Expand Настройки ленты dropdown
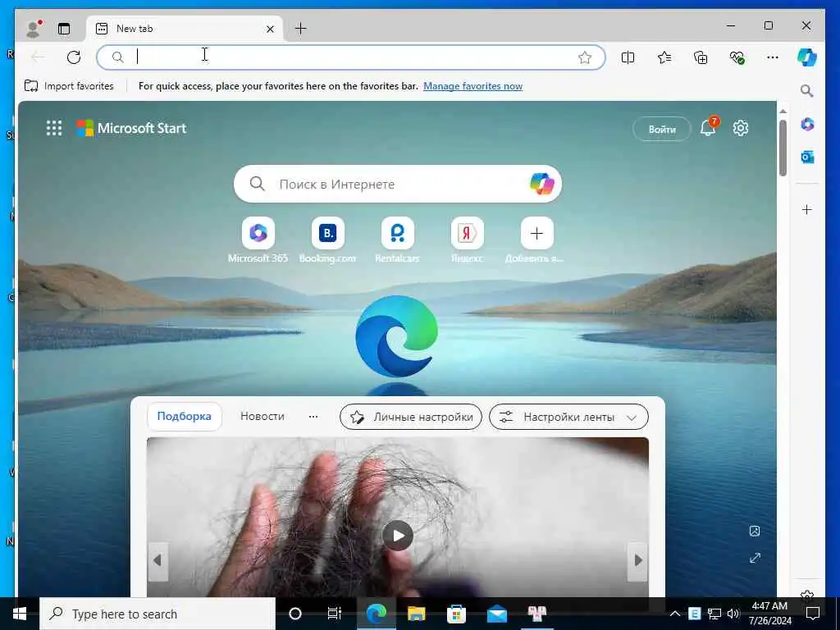 (x=569, y=417)
